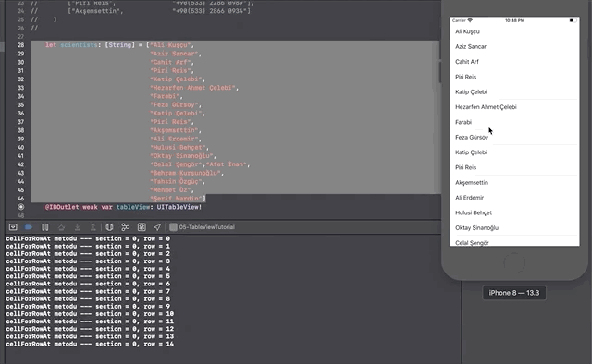Click the "Oktay Sinanoğlu" string in code

[x=182, y=156]
